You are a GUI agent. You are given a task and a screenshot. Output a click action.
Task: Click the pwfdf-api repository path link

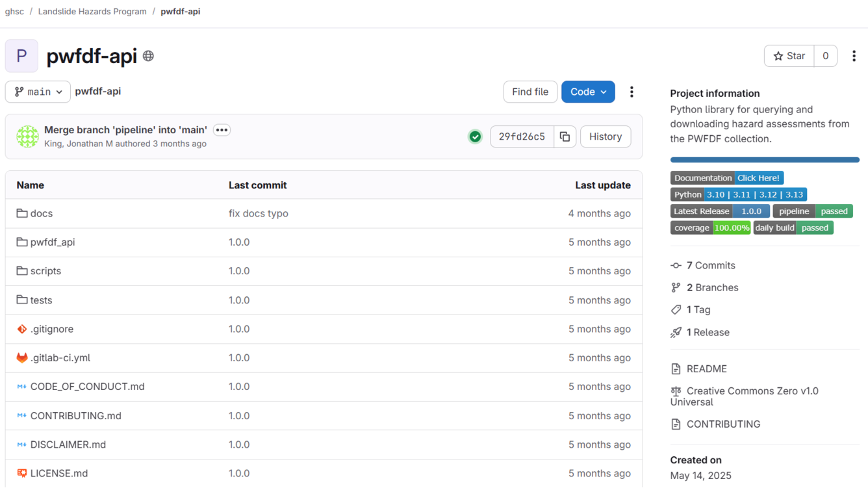click(x=98, y=92)
